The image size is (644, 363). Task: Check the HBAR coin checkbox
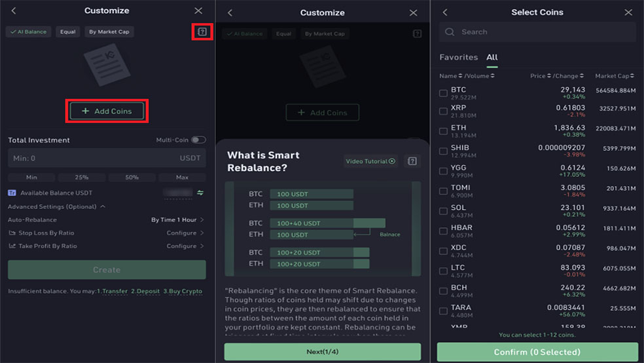(443, 231)
